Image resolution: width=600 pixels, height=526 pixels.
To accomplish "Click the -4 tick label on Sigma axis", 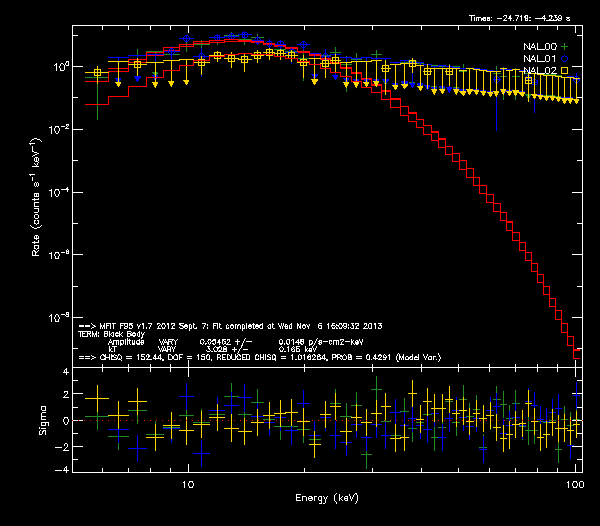I will [x=62, y=469].
